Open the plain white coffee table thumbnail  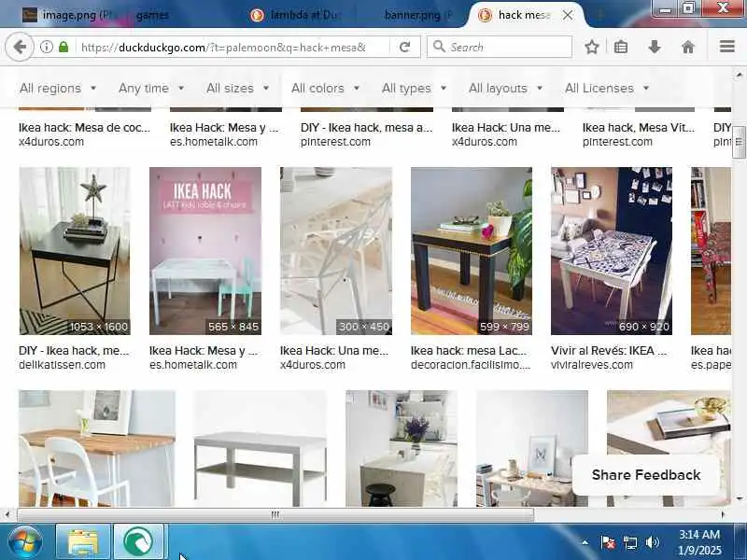coord(261,449)
